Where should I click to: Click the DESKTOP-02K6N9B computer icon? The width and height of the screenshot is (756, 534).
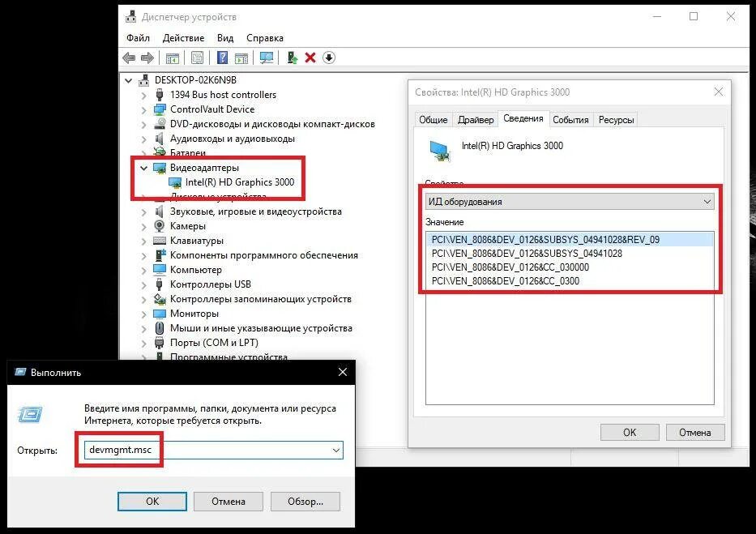pos(144,80)
